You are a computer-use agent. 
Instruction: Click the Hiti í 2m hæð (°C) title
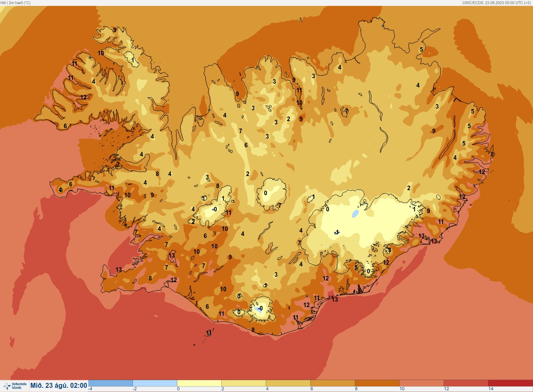click(16, 2)
